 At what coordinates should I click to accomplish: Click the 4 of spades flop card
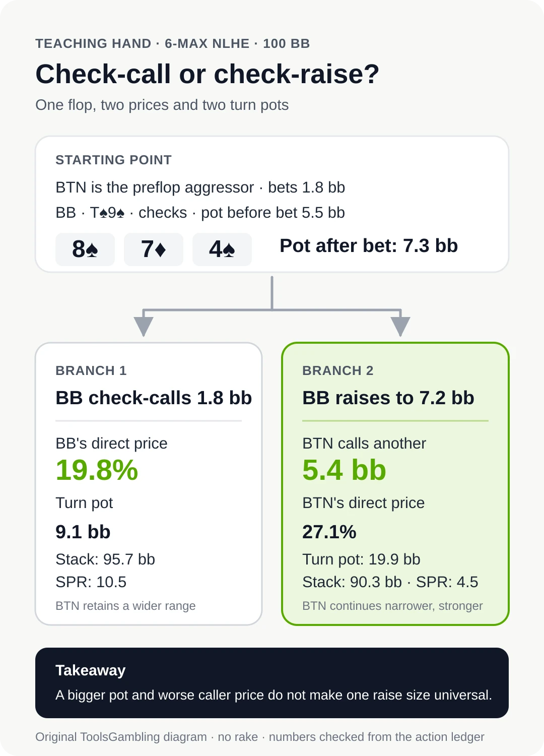pyautogui.click(x=222, y=249)
